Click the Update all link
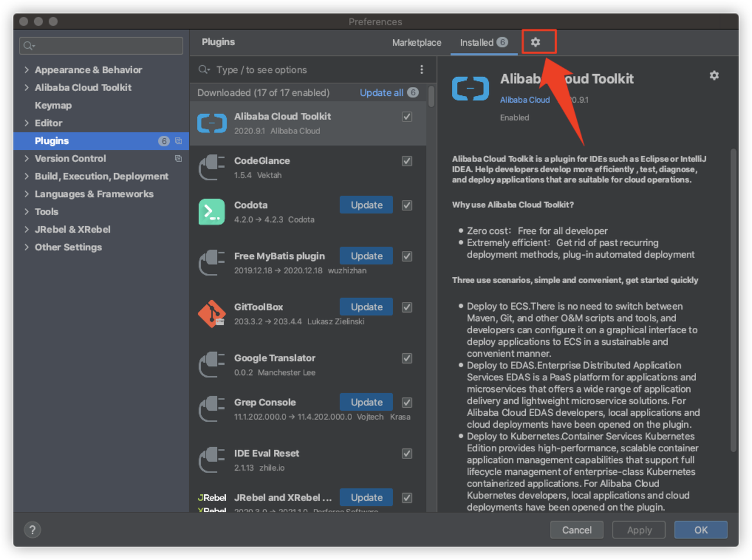 (x=381, y=93)
